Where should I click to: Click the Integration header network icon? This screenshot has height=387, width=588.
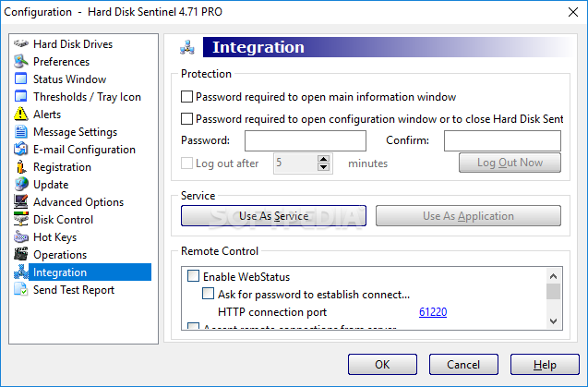[186, 47]
